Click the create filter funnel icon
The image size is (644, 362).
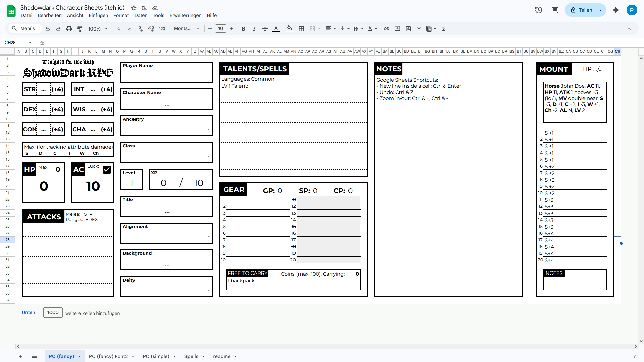pos(419,29)
